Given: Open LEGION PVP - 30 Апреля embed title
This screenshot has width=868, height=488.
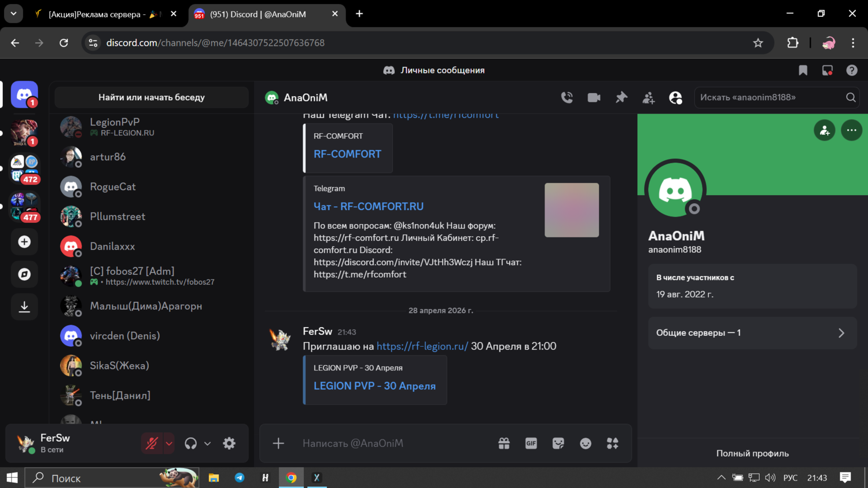Looking at the screenshot, I should click(x=374, y=386).
